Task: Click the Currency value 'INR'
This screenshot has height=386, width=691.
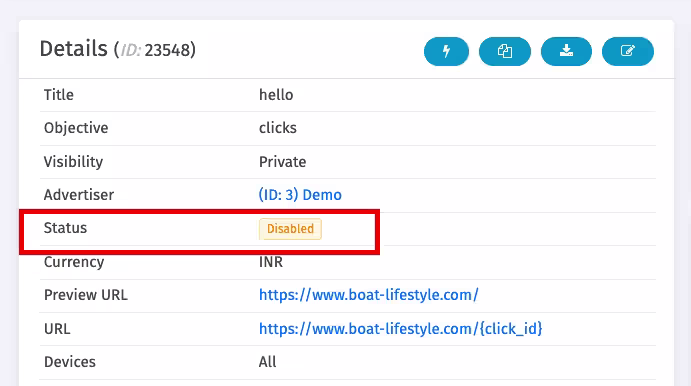Action: (x=271, y=262)
